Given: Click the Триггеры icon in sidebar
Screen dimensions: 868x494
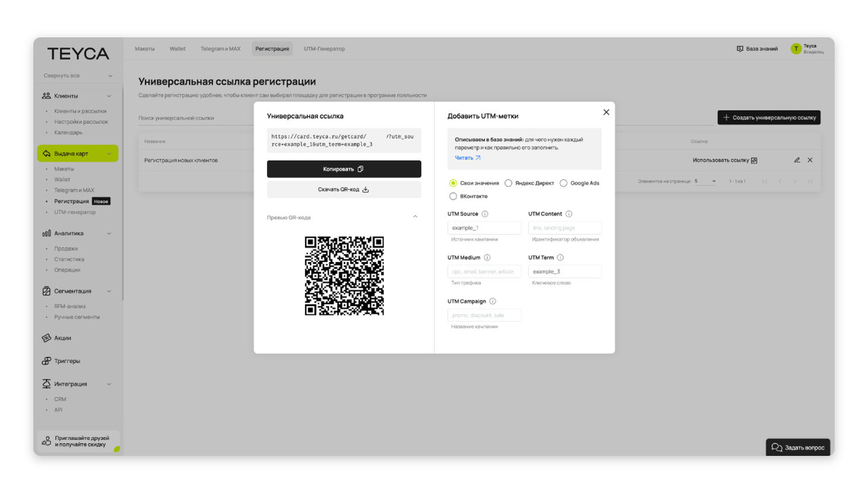Looking at the screenshot, I should (46, 361).
